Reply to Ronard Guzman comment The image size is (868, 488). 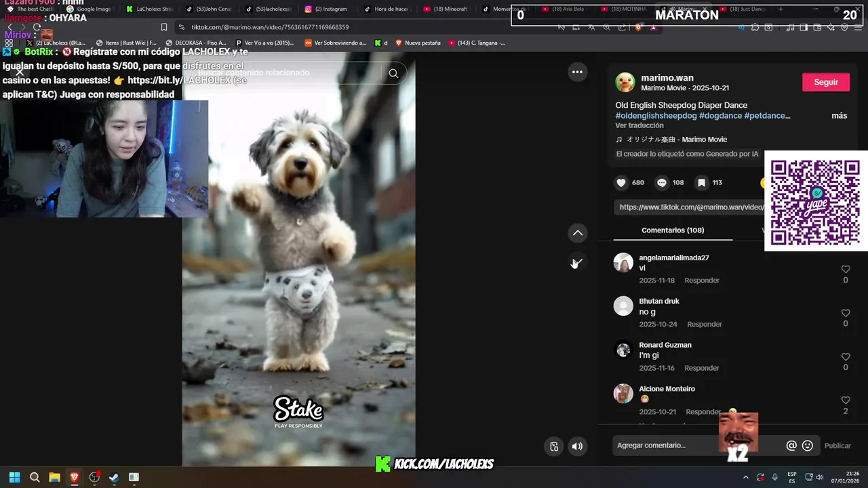[x=702, y=368]
